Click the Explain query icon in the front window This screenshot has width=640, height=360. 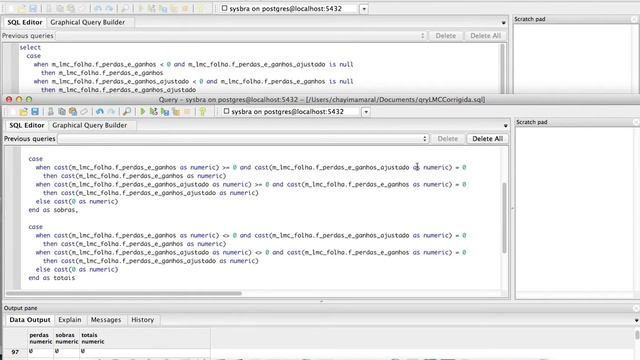(176, 111)
